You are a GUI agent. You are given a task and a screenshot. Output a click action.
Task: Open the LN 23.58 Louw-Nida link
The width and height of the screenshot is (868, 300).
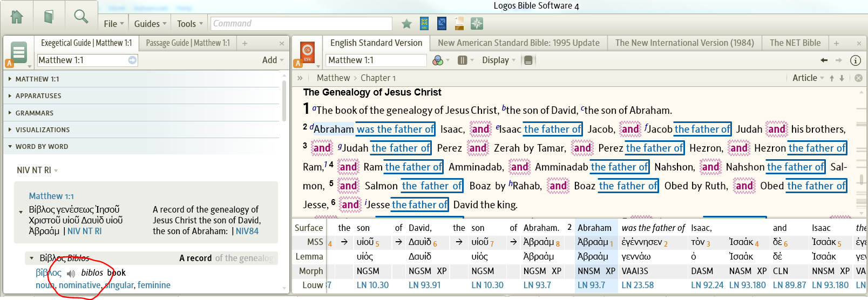638,285
